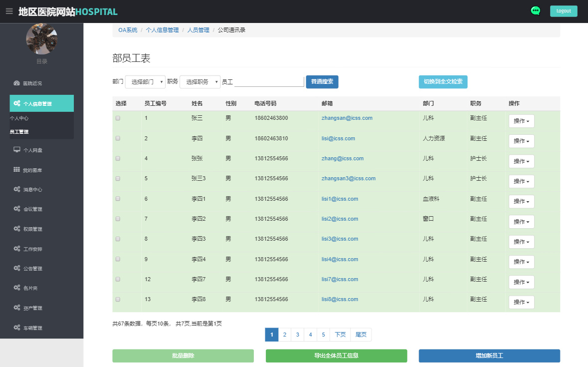
Task: Open the green chat bubble icon
Action: coord(536,11)
